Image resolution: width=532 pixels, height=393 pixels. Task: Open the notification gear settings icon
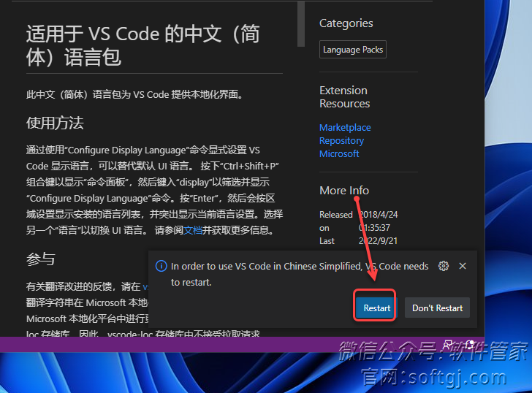444,266
